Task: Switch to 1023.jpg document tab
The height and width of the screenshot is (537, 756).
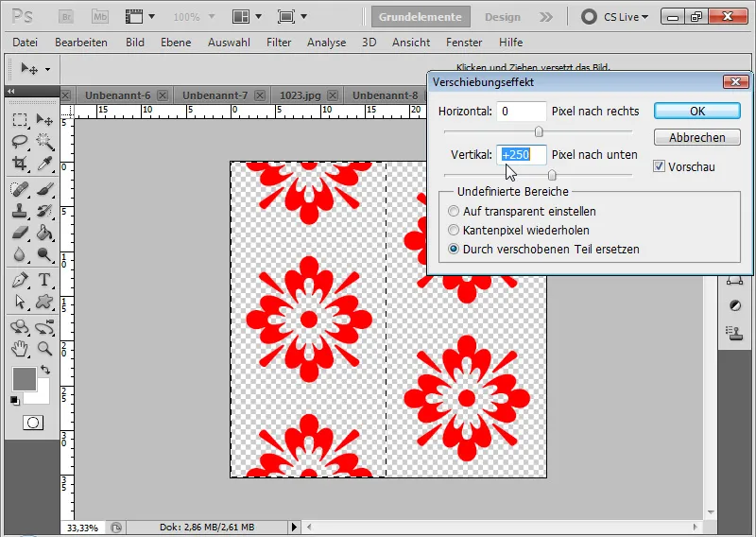Action: 300,95
